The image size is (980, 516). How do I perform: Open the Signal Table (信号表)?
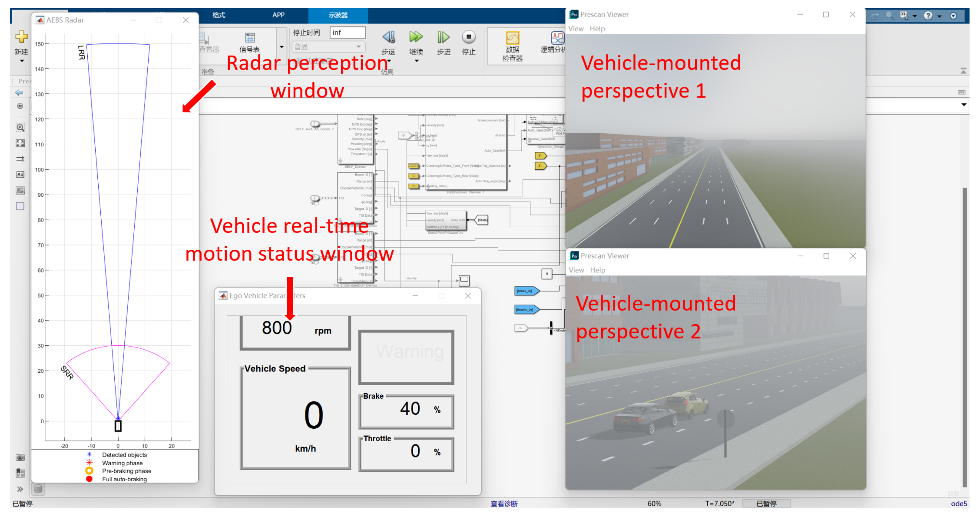point(250,38)
